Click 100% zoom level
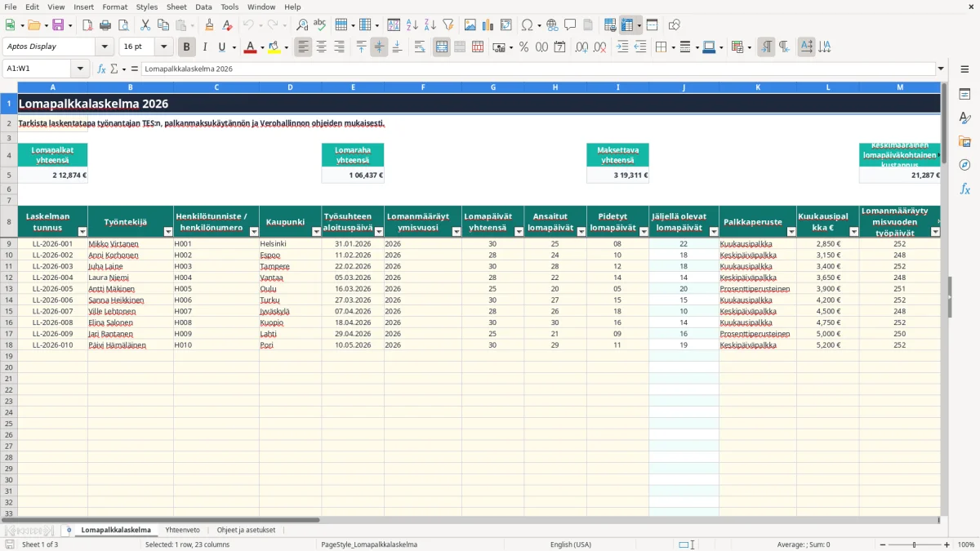Viewport: 980px width, 551px height. pyautogui.click(x=966, y=544)
